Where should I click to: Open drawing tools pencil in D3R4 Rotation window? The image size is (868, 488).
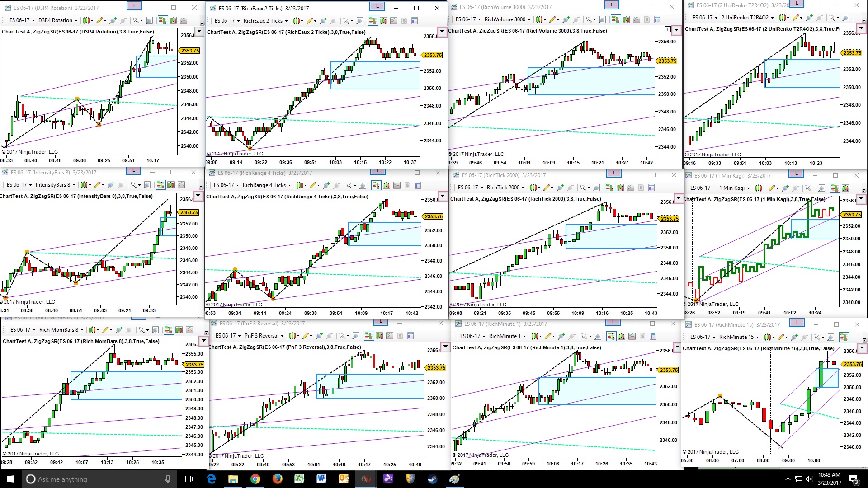[100, 20]
